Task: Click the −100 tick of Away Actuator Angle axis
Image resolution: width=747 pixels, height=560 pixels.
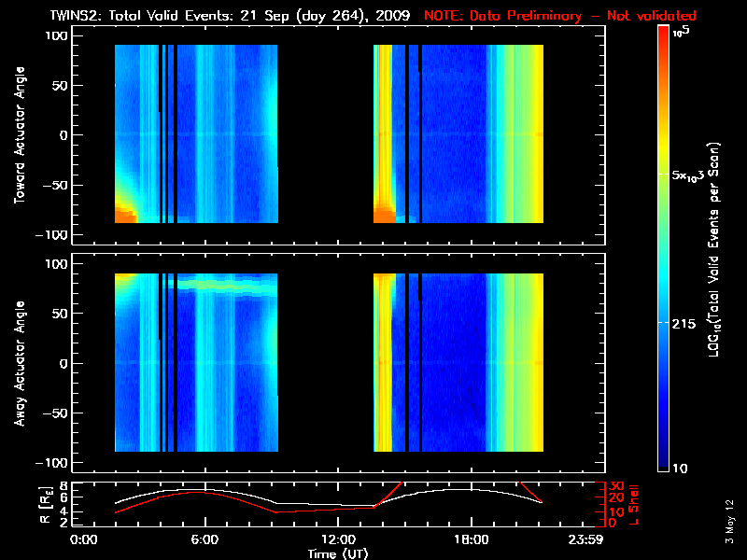Action: tap(51, 463)
